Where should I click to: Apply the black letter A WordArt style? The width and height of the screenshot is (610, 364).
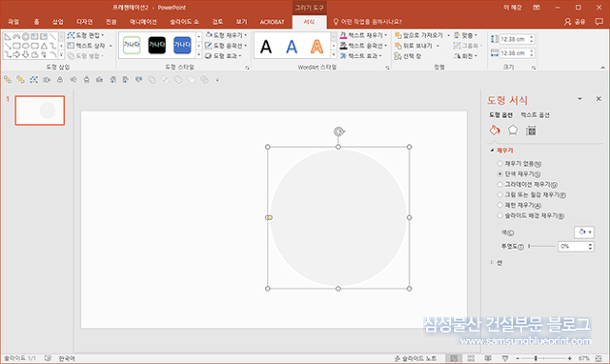point(266,47)
